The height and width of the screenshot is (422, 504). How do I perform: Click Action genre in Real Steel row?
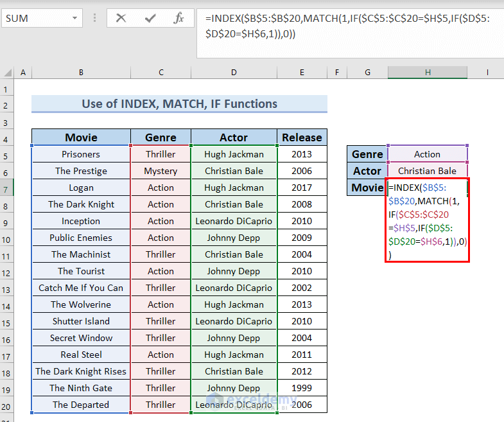[161, 355]
